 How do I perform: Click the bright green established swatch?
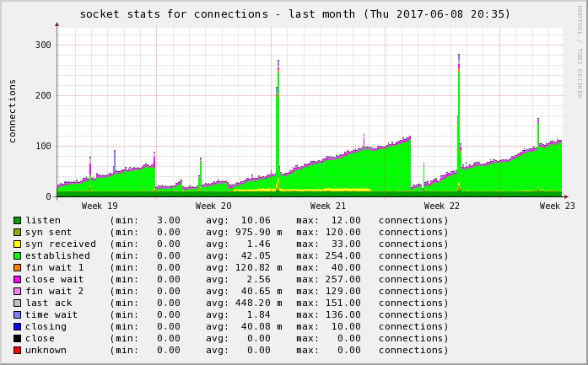17,255
